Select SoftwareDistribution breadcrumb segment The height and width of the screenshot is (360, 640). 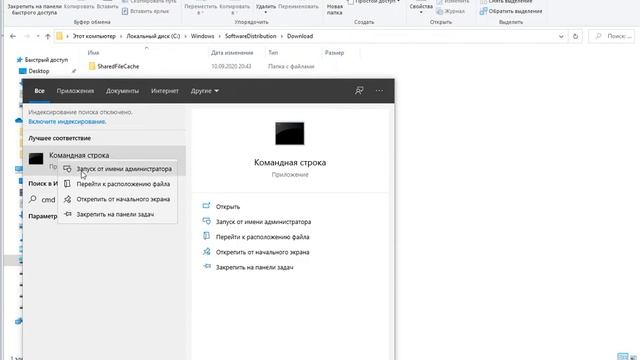click(x=251, y=36)
